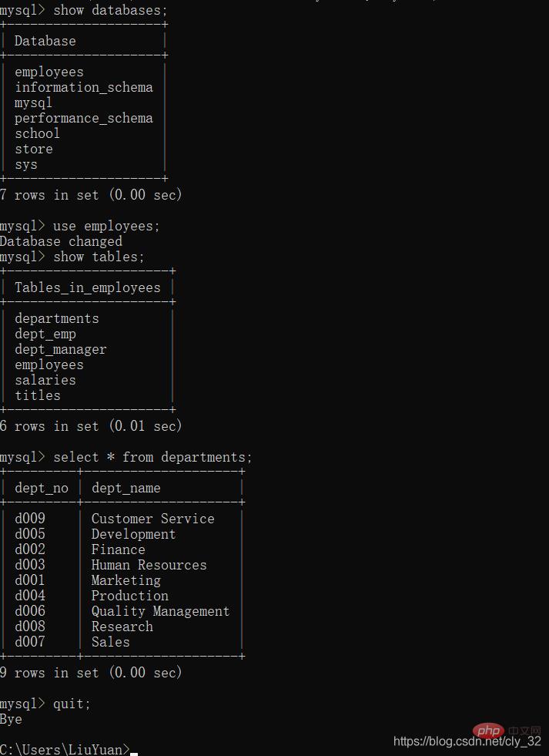Select the 'dept_manager' table name
This screenshot has height=756, width=549.
[61, 349]
